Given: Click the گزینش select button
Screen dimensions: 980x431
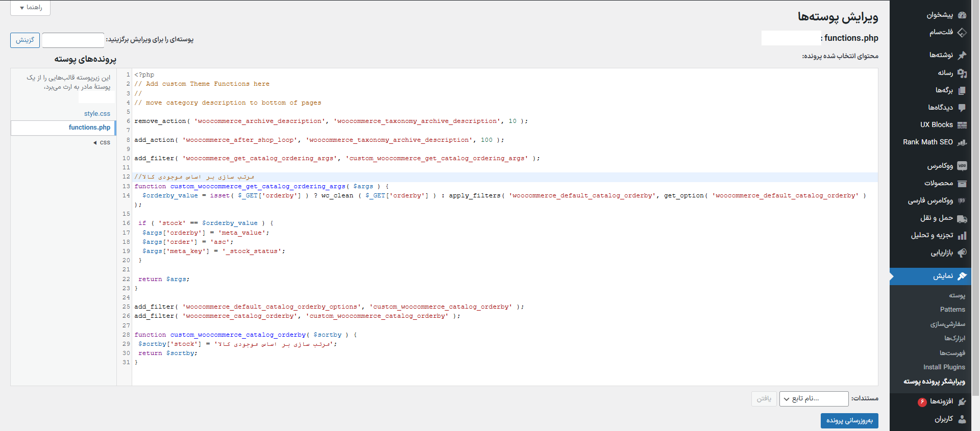Looking at the screenshot, I should point(25,40).
